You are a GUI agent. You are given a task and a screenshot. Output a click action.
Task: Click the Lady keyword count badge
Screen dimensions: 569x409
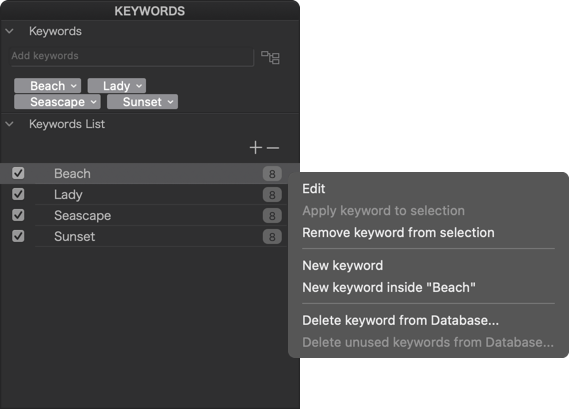[x=272, y=195]
